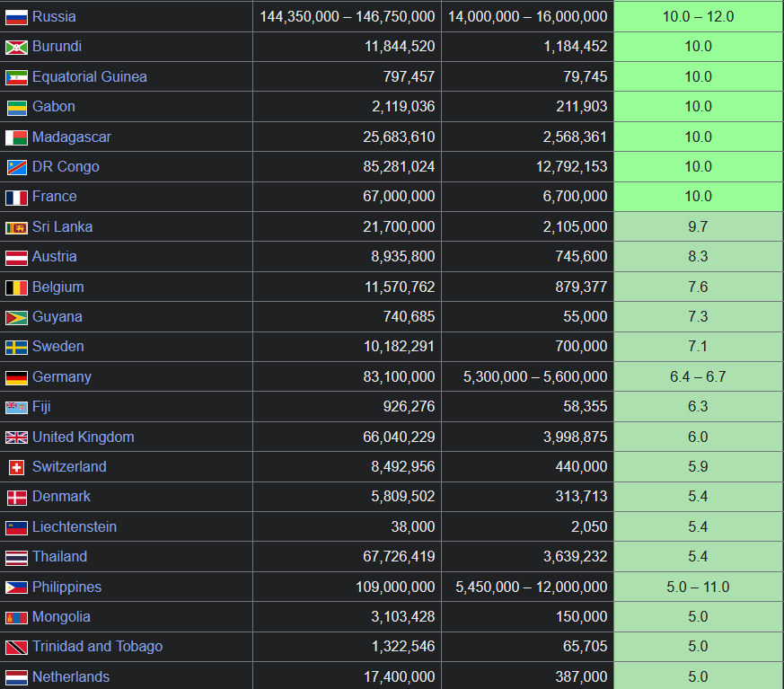Click Philippines' 5.0 – 11.0 percentage cell

[x=698, y=587]
